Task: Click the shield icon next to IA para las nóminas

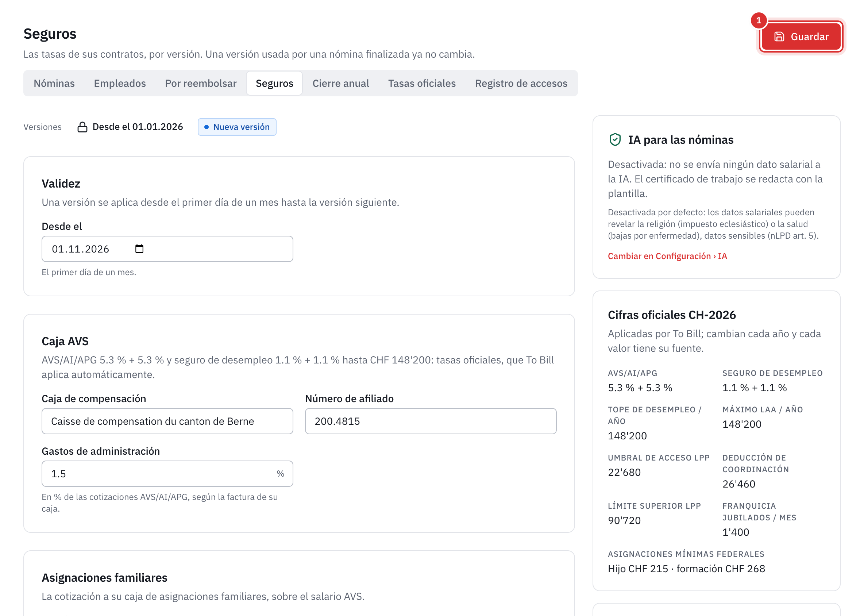Action: pyautogui.click(x=615, y=140)
